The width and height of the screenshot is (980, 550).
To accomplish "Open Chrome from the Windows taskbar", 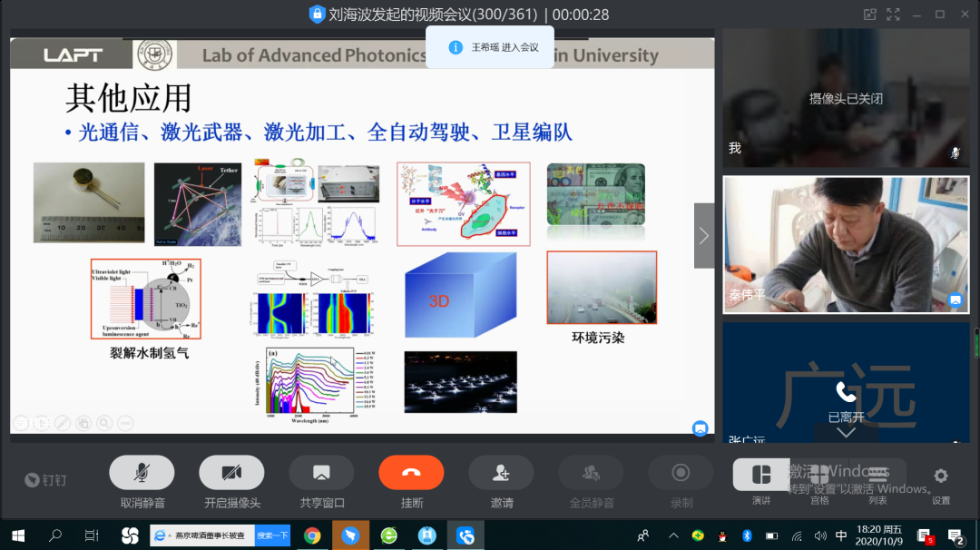I will click(x=312, y=535).
